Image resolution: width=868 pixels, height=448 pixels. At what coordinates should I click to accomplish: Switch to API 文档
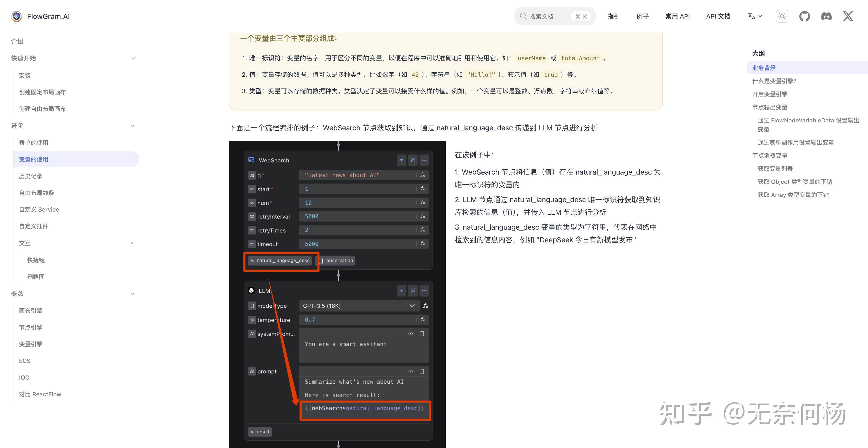[x=718, y=16]
